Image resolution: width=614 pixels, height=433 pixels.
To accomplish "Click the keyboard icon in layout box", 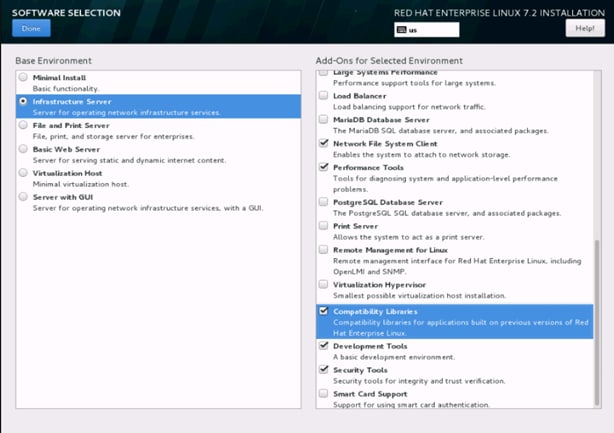I will coord(401,30).
